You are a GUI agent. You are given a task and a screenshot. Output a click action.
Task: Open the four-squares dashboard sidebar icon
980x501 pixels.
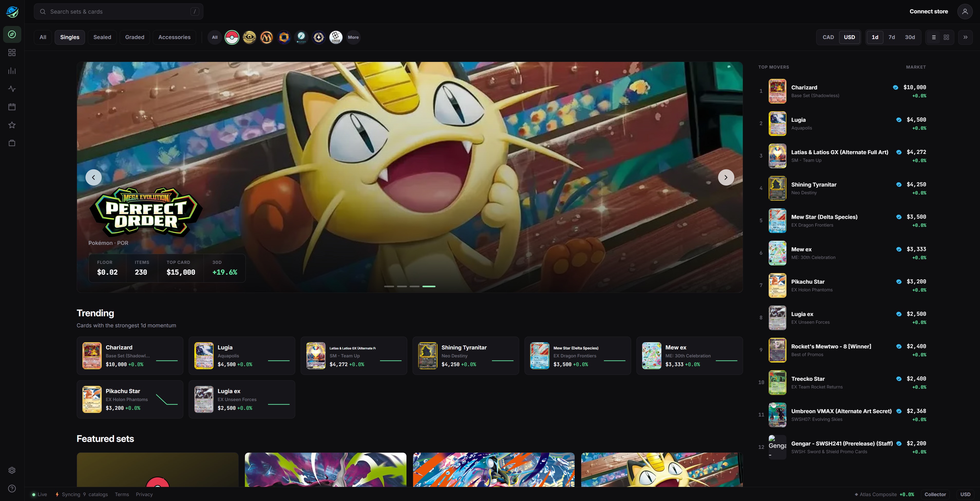tap(12, 52)
